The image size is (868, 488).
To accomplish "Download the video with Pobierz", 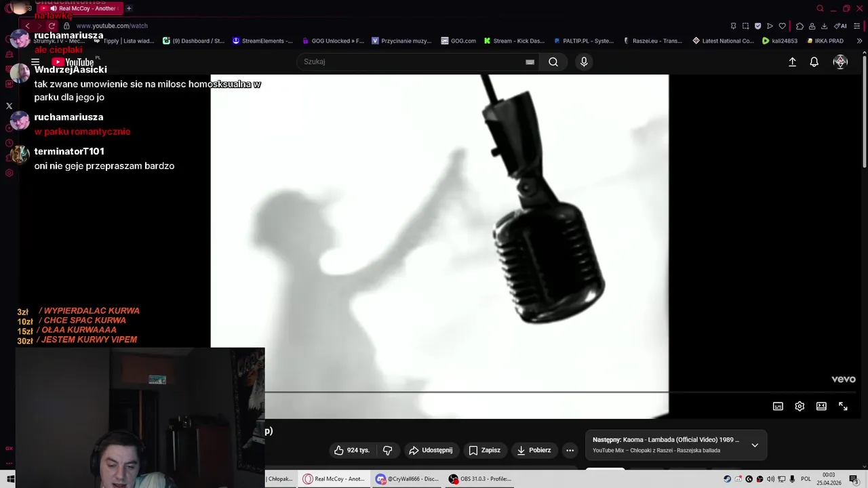I will coord(534,450).
